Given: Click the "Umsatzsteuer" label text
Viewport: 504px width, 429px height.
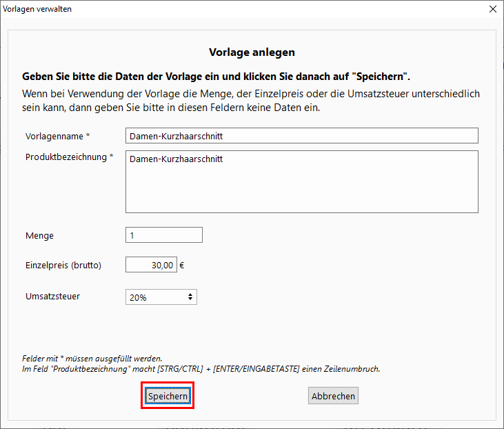Looking at the screenshot, I should [x=52, y=297].
